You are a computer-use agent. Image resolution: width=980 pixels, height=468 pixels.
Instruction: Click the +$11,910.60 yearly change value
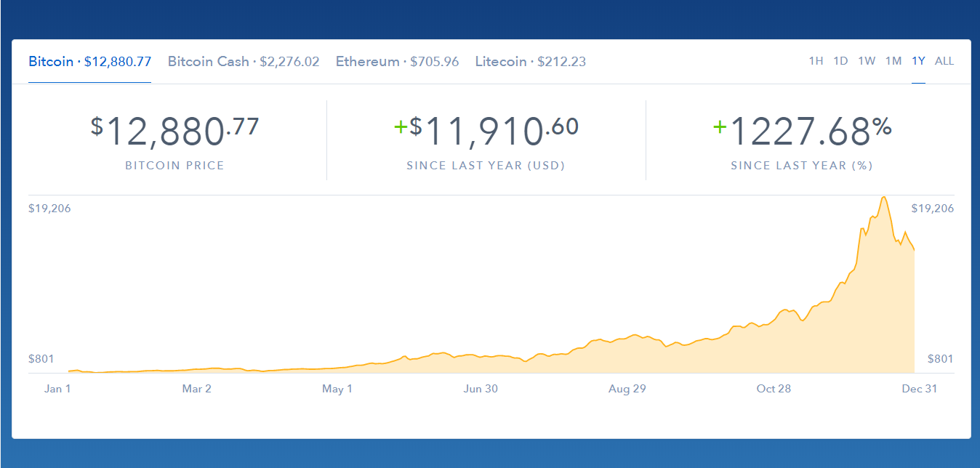(485, 129)
